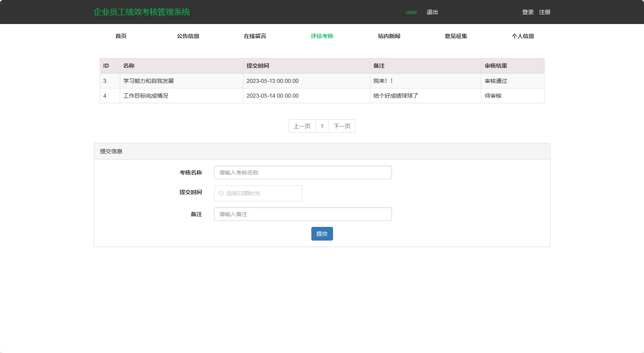Click the ID column header
The width and height of the screenshot is (644, 353).
(110, 66)
